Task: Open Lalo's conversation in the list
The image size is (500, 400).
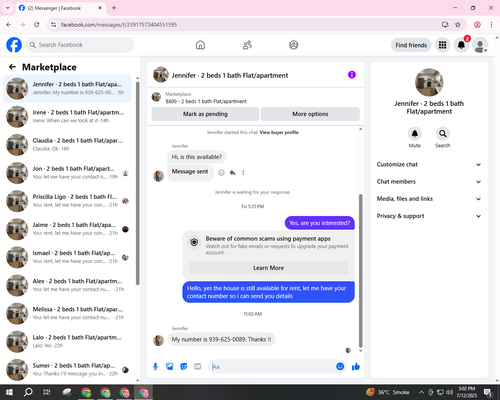Action: (x=67, y=342)
